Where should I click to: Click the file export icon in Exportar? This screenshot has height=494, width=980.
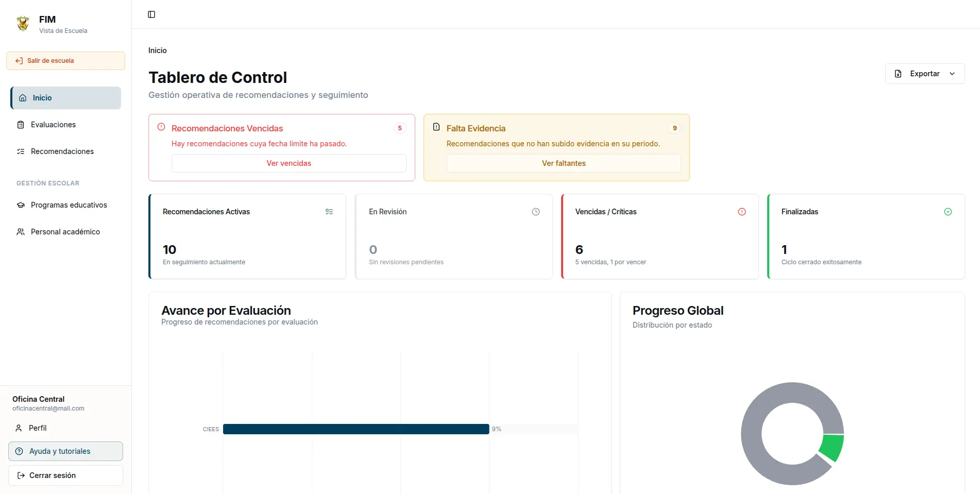898,74
